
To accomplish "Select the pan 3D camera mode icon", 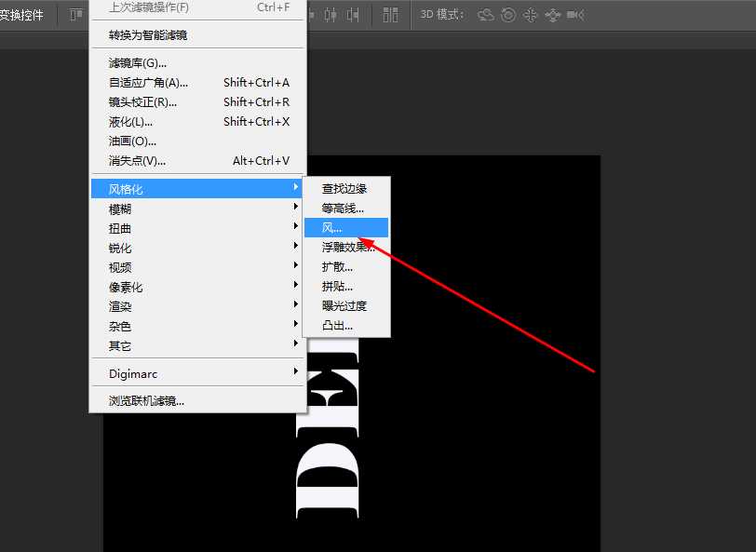I will [532, 14].
